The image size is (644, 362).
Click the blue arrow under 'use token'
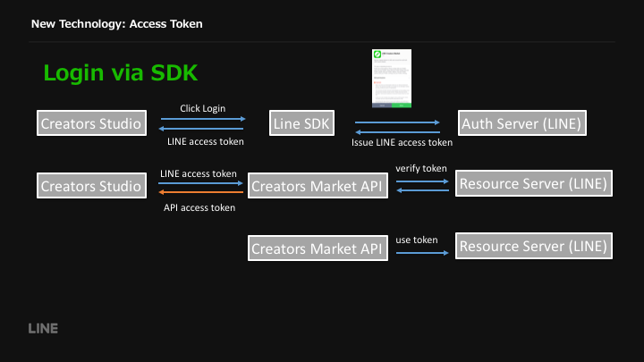point(422,253)
